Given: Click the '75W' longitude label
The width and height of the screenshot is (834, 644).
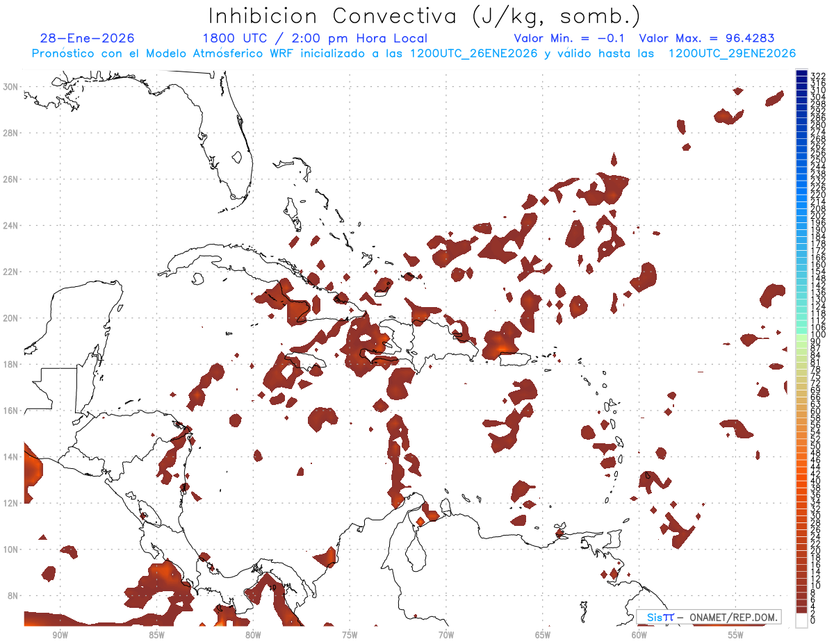Looking at the screenshot, I should tap(350, 636).
